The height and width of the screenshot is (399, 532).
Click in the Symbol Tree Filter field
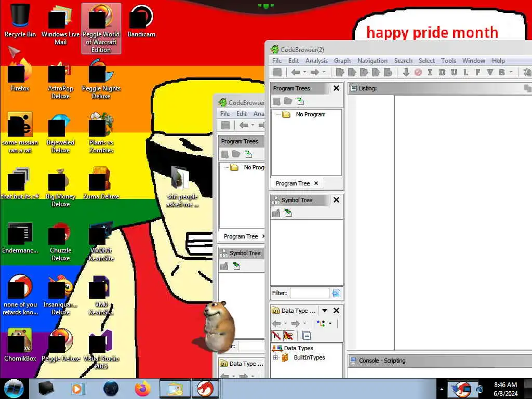[310, 293]
